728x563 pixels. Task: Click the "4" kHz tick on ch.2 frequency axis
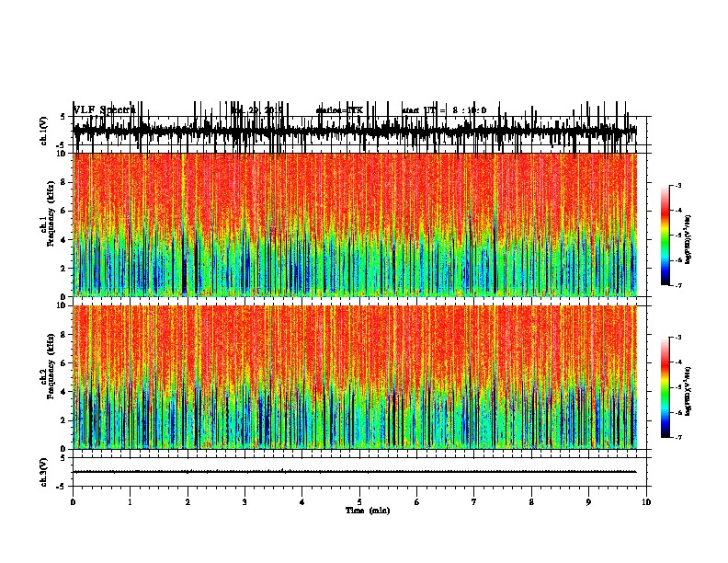[x=64, y=392]
